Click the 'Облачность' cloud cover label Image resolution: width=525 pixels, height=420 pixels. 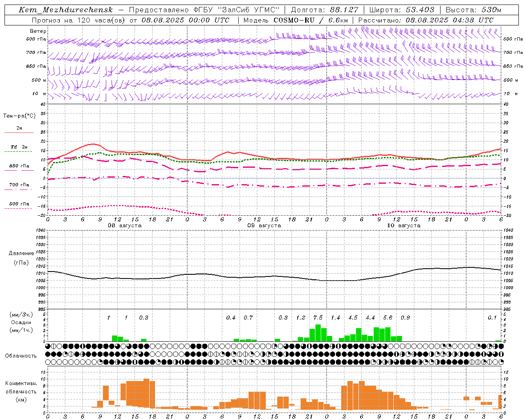(21, 356)
